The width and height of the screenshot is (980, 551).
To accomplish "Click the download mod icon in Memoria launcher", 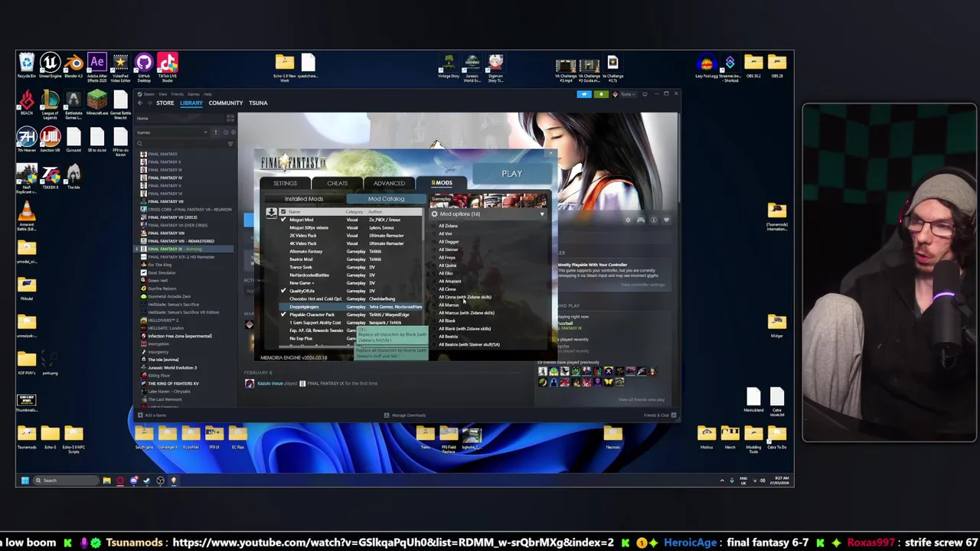I will tap(271, 212).
